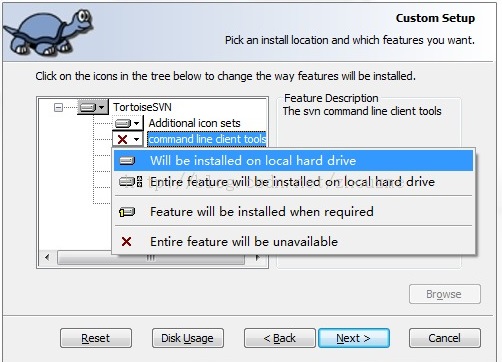The width and height of the screenshot is (502, 362).
Task: Click the red X icon beside command line client tools
Action: point(122,139)
